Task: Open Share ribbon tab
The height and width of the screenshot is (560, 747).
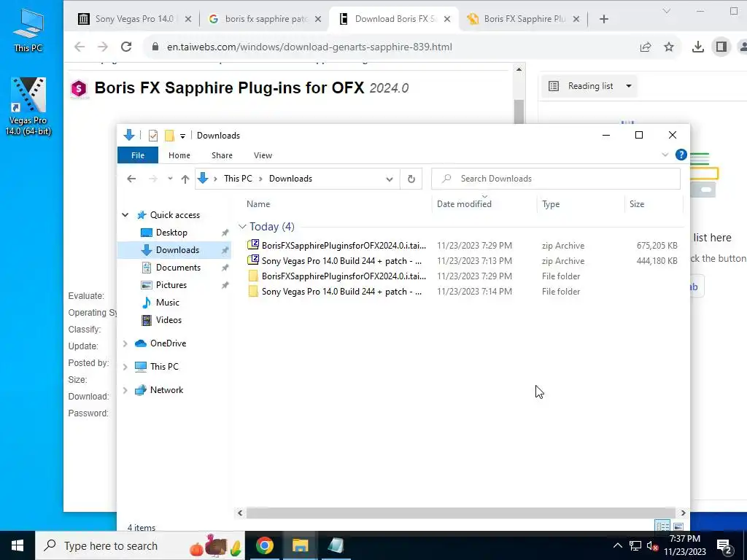Action: [x=222, y=155]
